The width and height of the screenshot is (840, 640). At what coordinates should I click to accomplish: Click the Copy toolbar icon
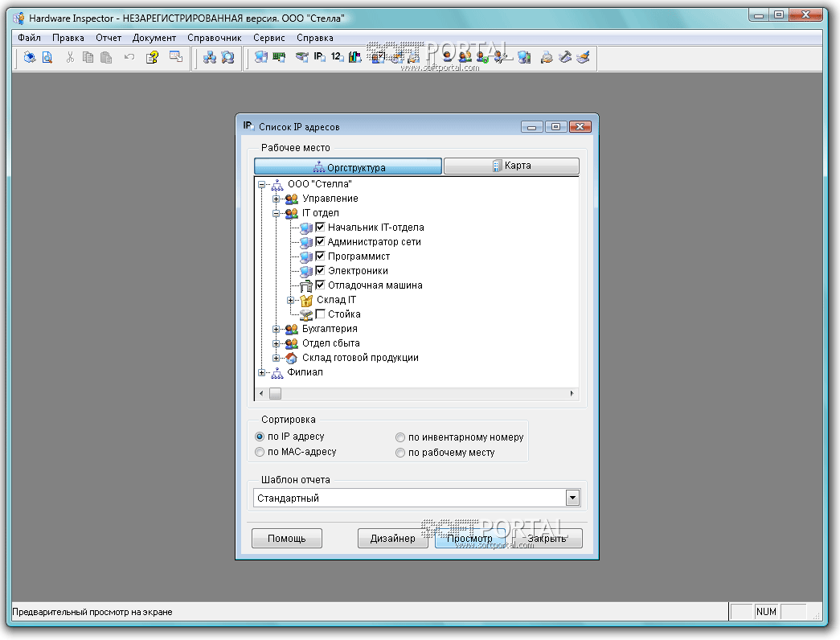88,57
